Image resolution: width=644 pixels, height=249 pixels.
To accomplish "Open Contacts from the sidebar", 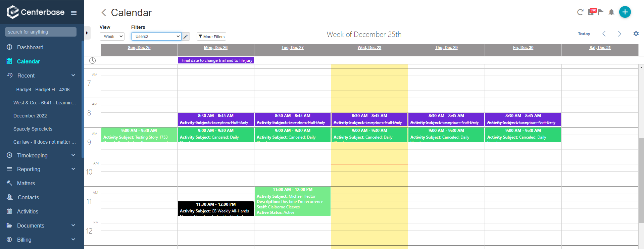I will [x=28, y=197].
